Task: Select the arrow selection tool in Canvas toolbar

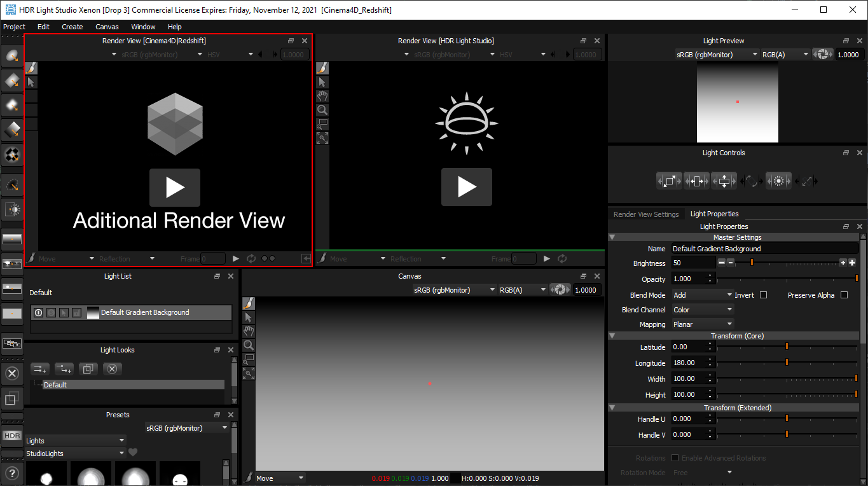Action: coord(249,317)
